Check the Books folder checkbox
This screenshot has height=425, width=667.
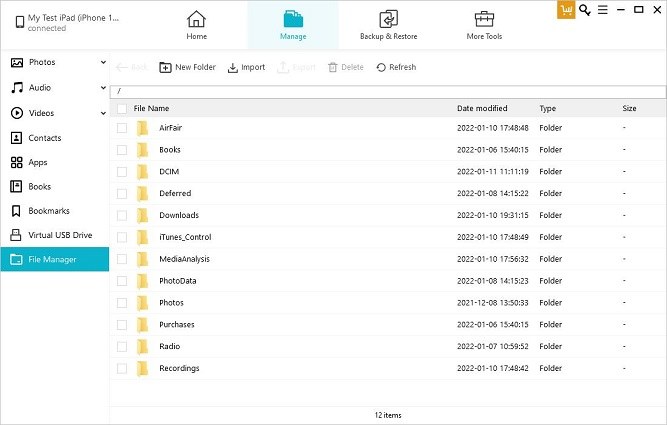pyautogui.click(x=122, y=150)
